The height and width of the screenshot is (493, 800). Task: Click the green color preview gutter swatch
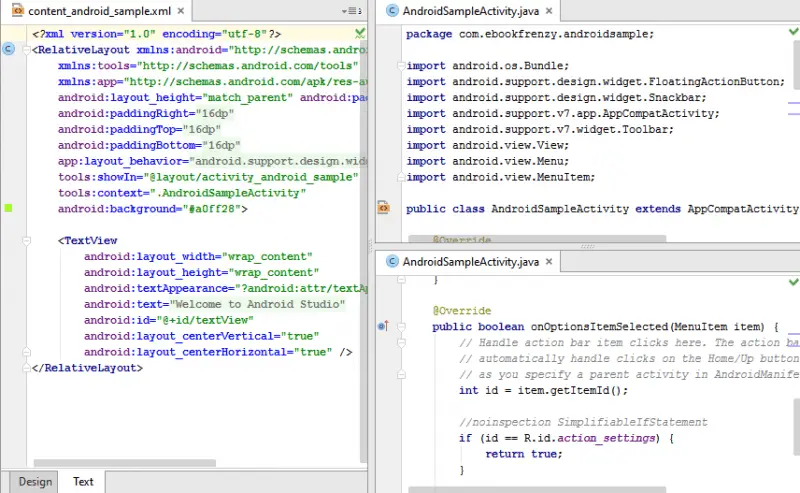coord(9,208)
